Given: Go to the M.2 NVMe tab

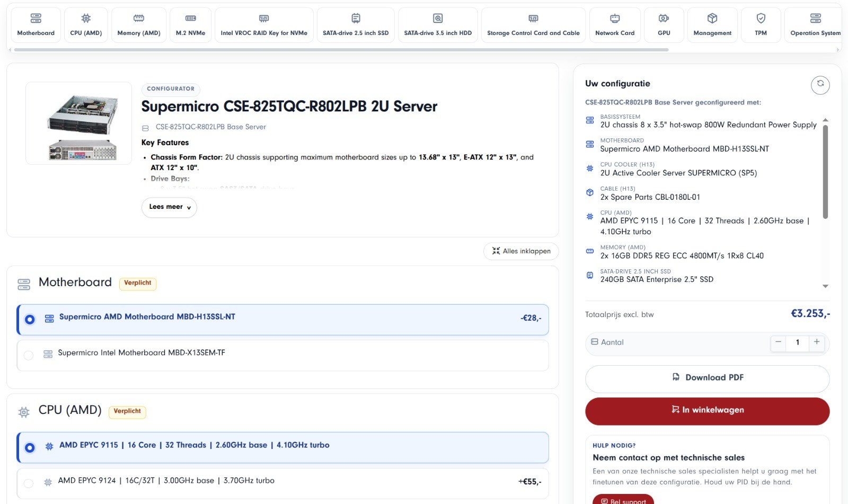Looking at the screenshot, I should point(190,25).
